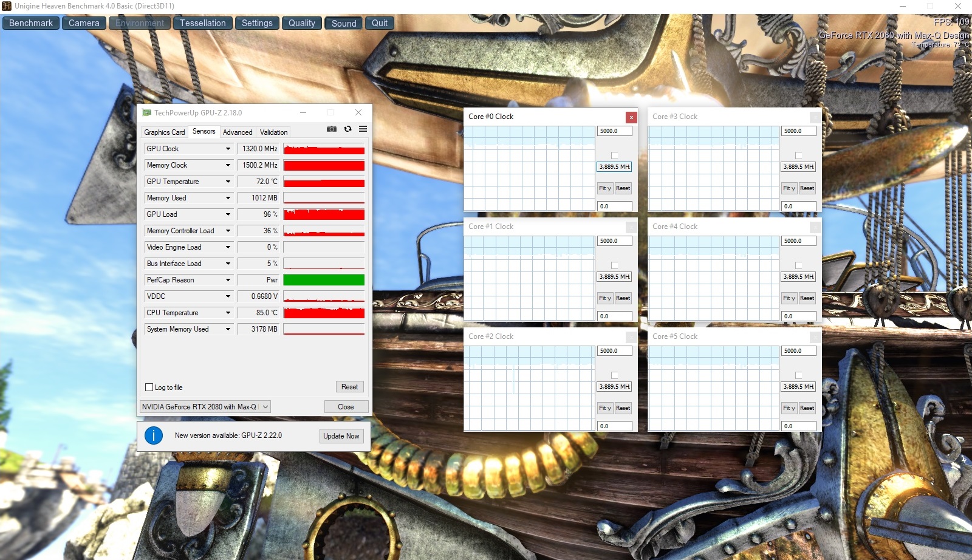Open the GPU-Z hamburger menu

[363, 129]
